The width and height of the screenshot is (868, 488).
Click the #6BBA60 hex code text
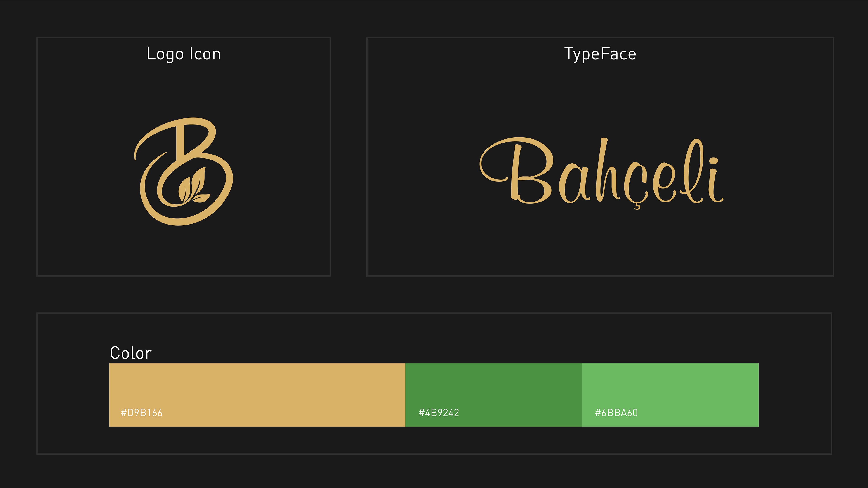(616, 413)
